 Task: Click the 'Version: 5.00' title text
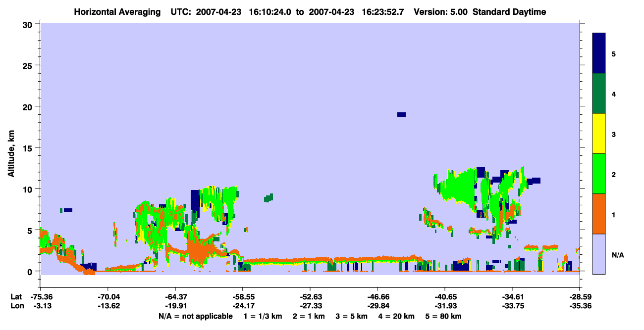tap(440, 12)
